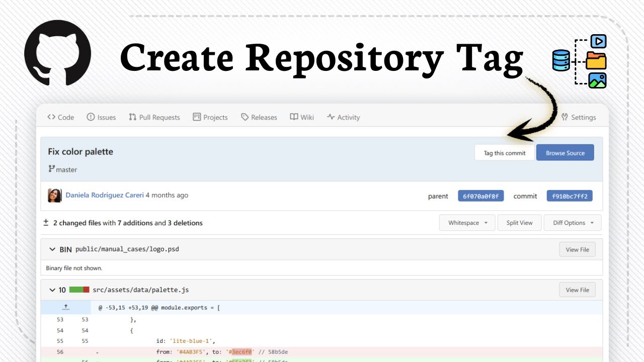Select line number 56 in the diff
This screenshot has width=644, height=362.
[x=60, y=352]
